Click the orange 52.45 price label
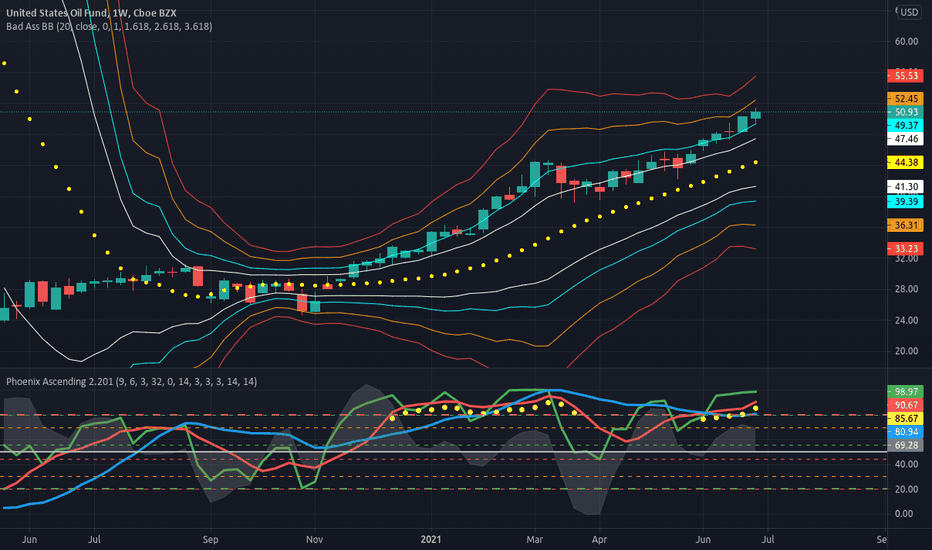The height and width of the screenshot is (550, 932). (x=905, y=99)
